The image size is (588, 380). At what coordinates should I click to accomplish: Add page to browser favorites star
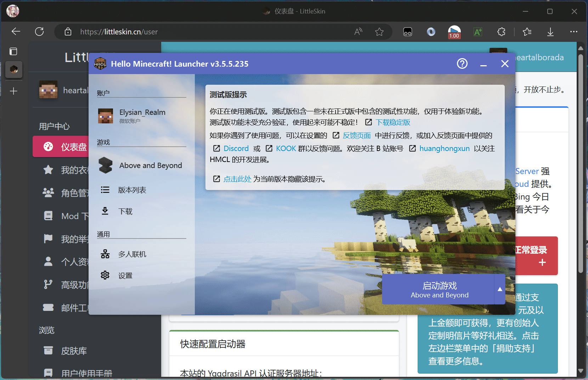point(379,32)
